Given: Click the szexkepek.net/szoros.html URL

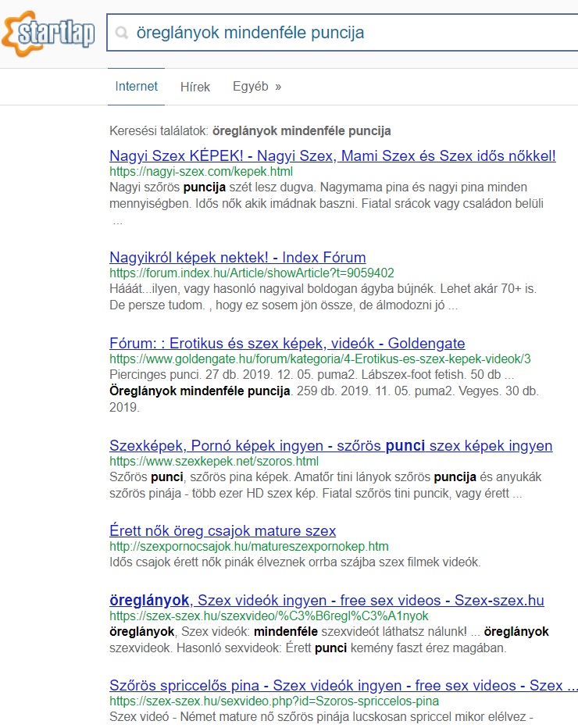Looking at the screenshot, I should tap(214, 462).
